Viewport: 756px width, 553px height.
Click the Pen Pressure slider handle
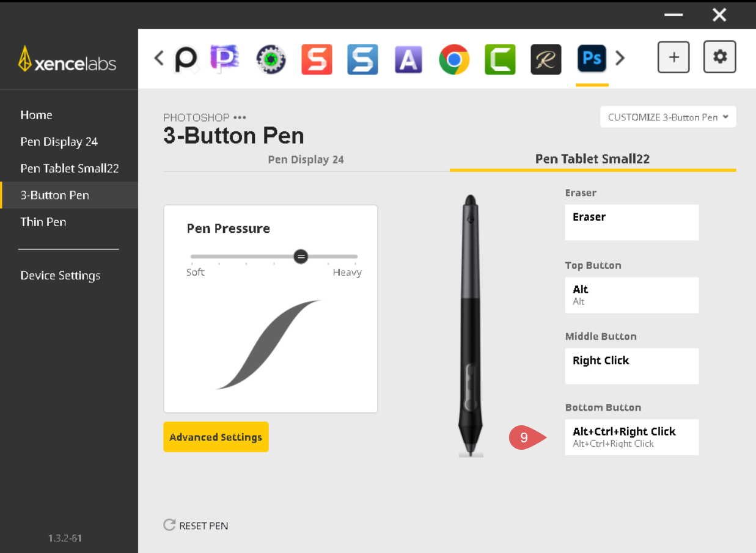[301, 257]
